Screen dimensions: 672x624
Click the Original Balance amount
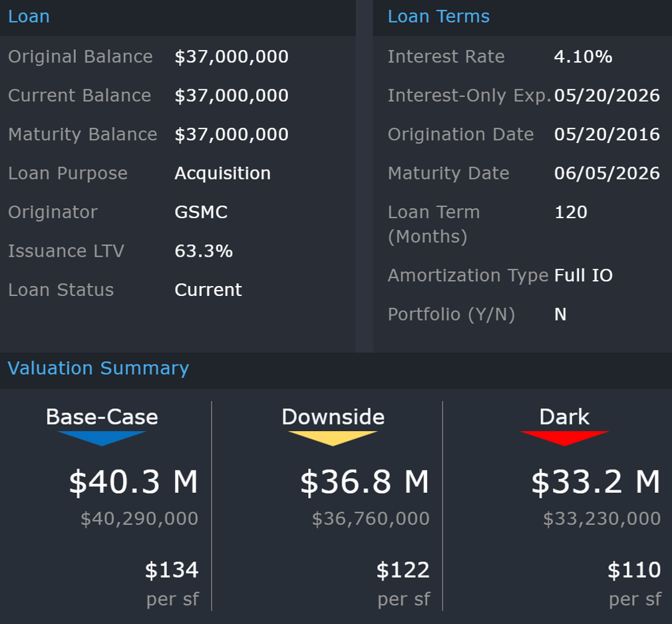click(232, 57)
